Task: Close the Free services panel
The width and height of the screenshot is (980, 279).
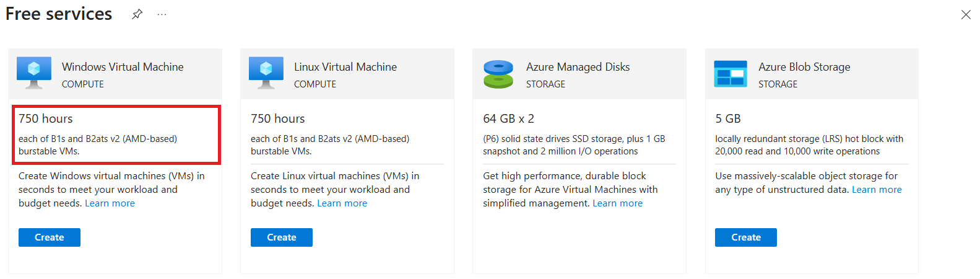Action: coord(966,14)
